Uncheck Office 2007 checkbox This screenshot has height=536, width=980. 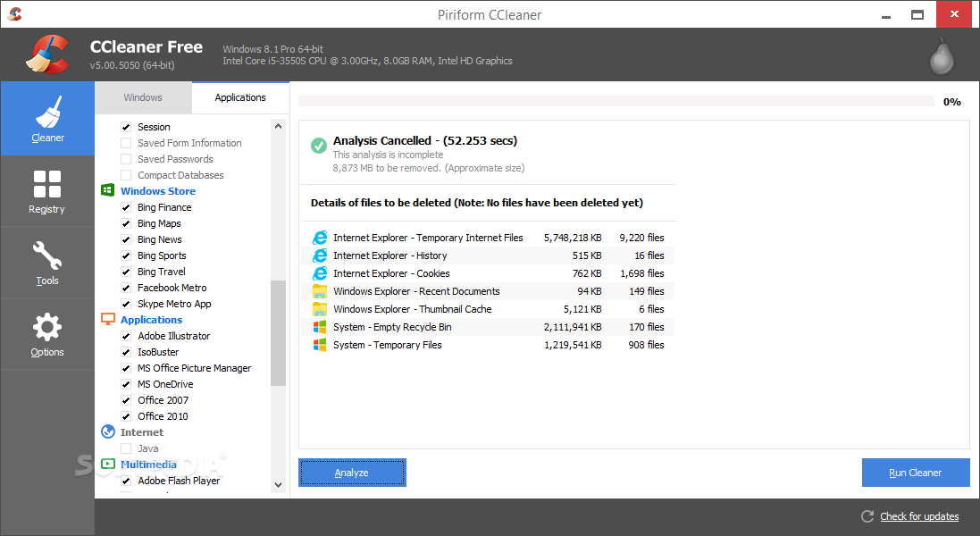tap(126, 400)
